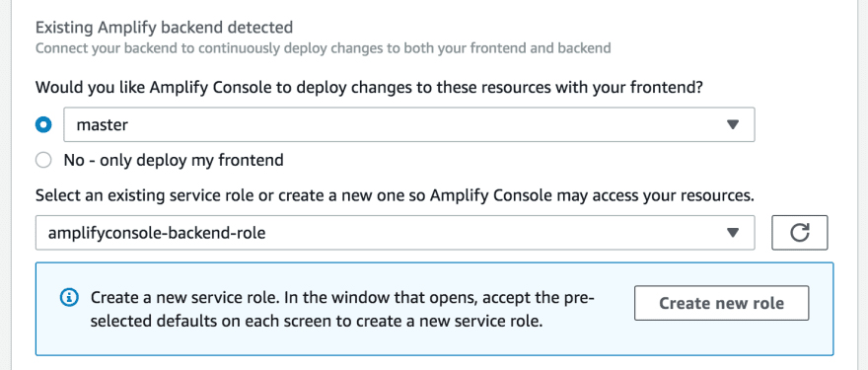Click the blue info circle icon
Screen dimensions: 868x370
tap(69, 297)
